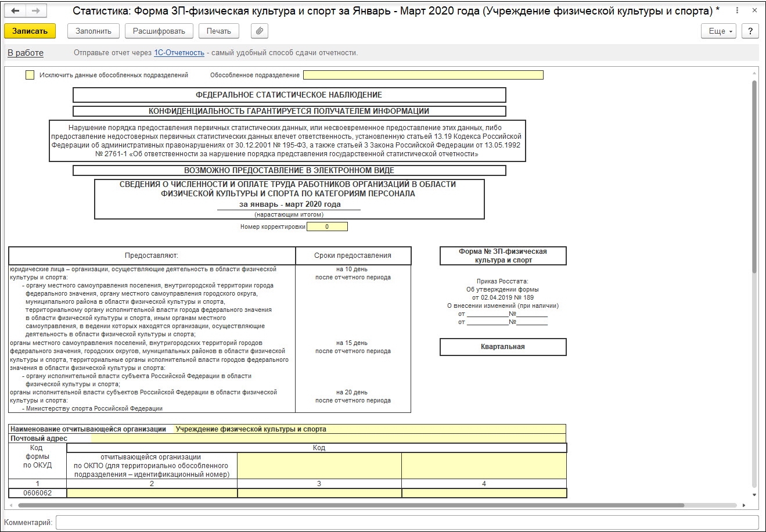Screen dimensions: 766x532
Task: Close the form with the X button
Action: pyautogui.click(x=753, y=11)
